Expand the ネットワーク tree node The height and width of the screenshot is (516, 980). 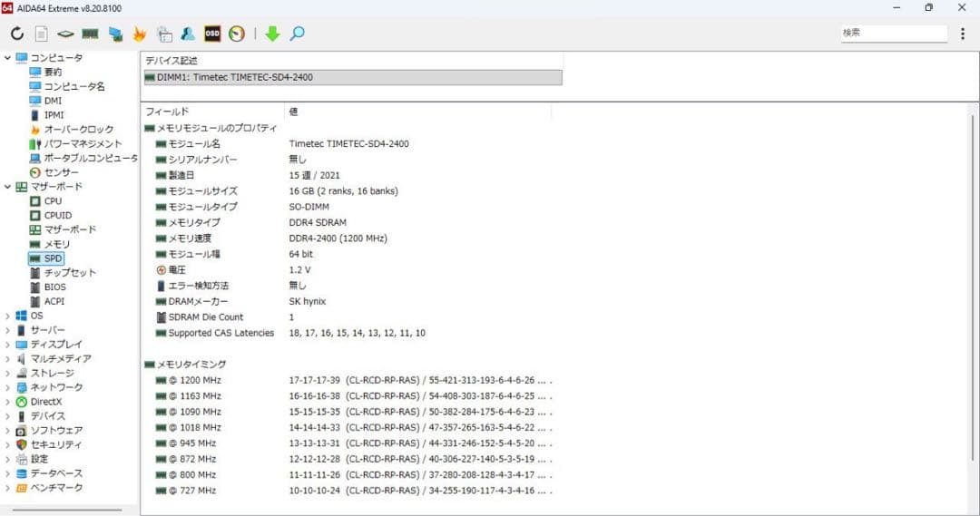point(7,388)
